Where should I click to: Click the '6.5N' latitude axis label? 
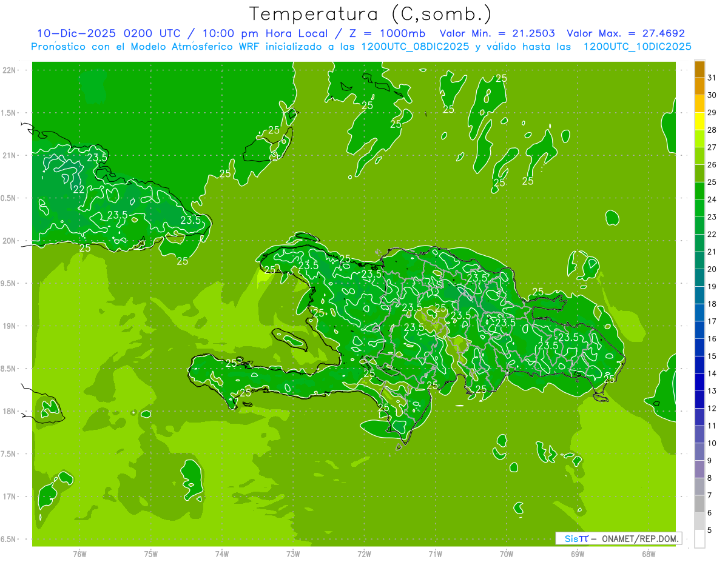click(x=9, y=539)
